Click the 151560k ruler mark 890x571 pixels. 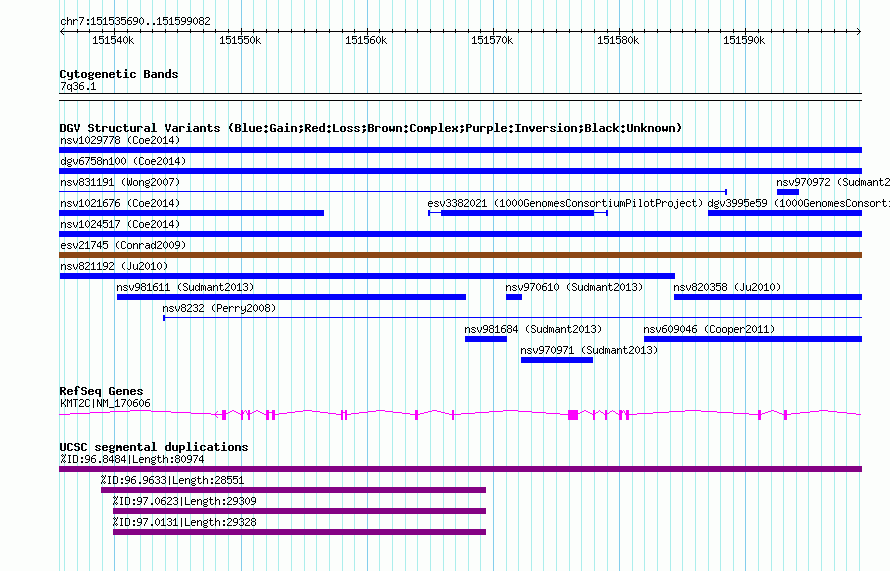[x=366, y=40]
